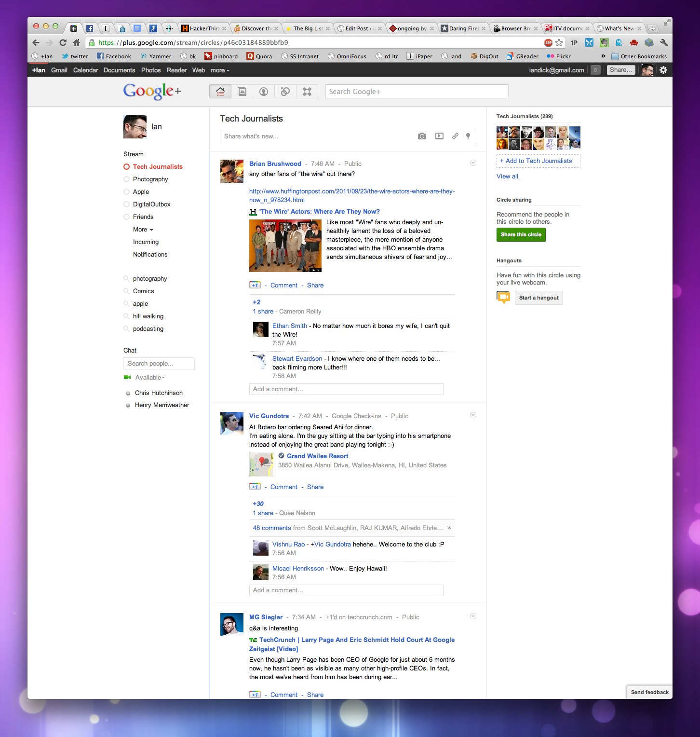Click the 1Password extension icon
Image resolution: width=700 pixels, height=737 pixels.
pos(574,42)
